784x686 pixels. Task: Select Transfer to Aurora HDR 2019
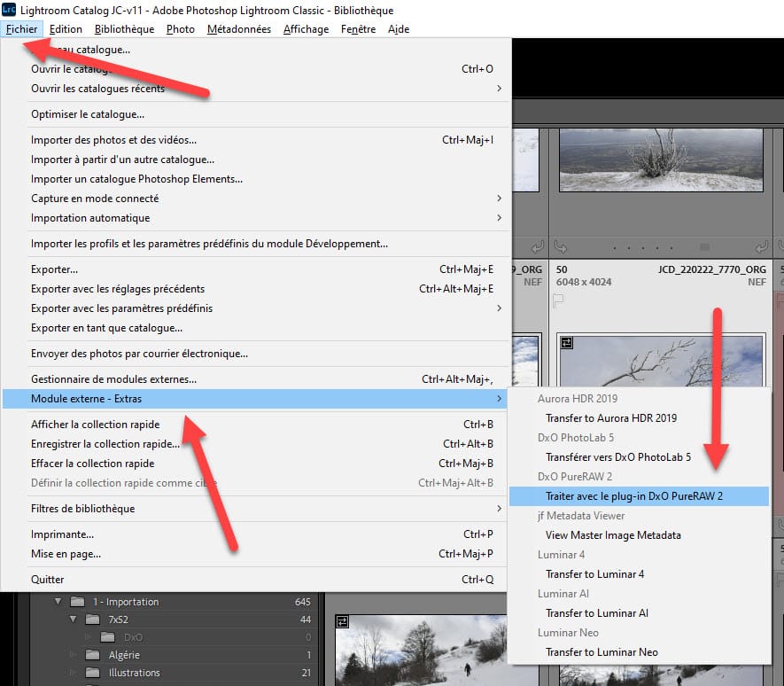pos(639,417)
